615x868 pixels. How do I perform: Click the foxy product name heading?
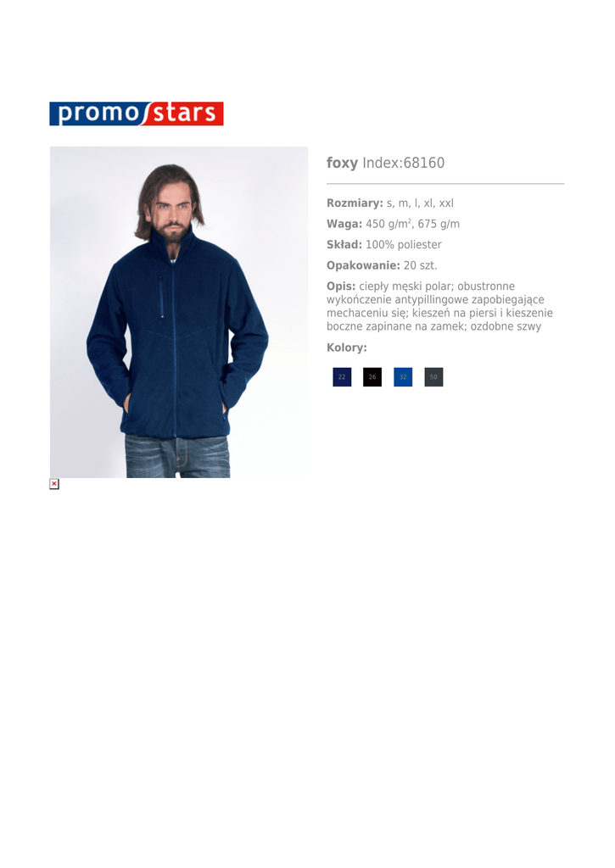coord(342,164)
